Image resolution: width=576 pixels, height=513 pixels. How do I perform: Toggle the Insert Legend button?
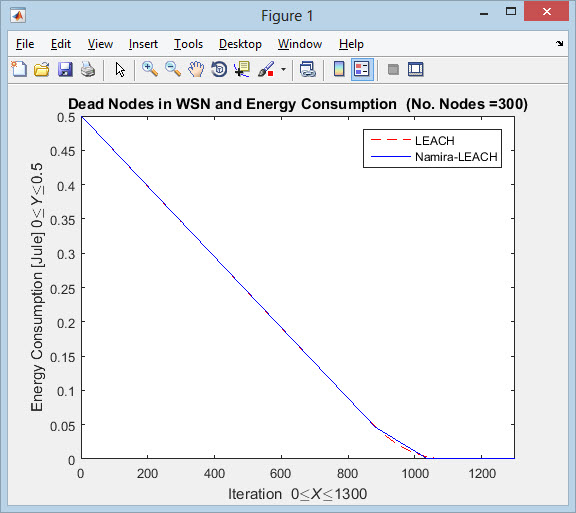(x=362, y=69)
